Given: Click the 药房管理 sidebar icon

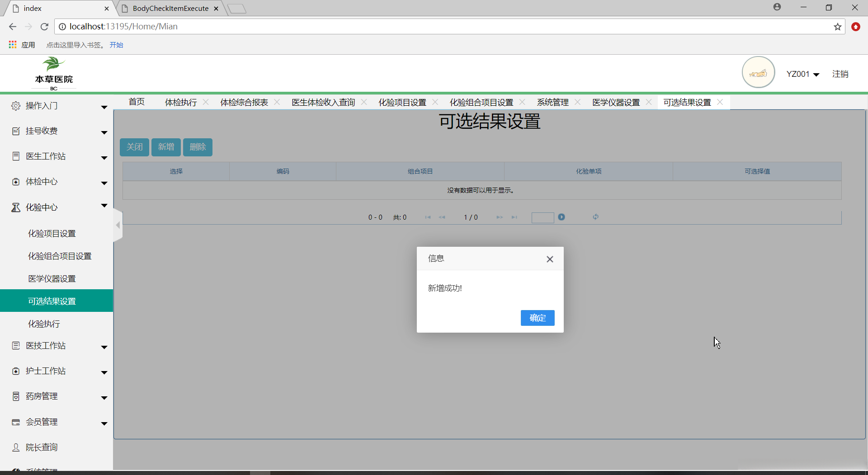Looking at the screenshot, I should (x=16, y=396).
